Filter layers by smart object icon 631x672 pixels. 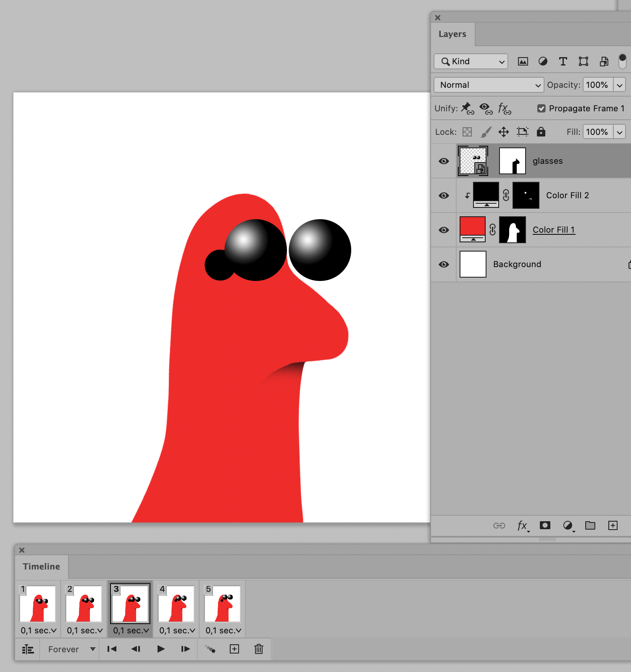pos(604,62)
